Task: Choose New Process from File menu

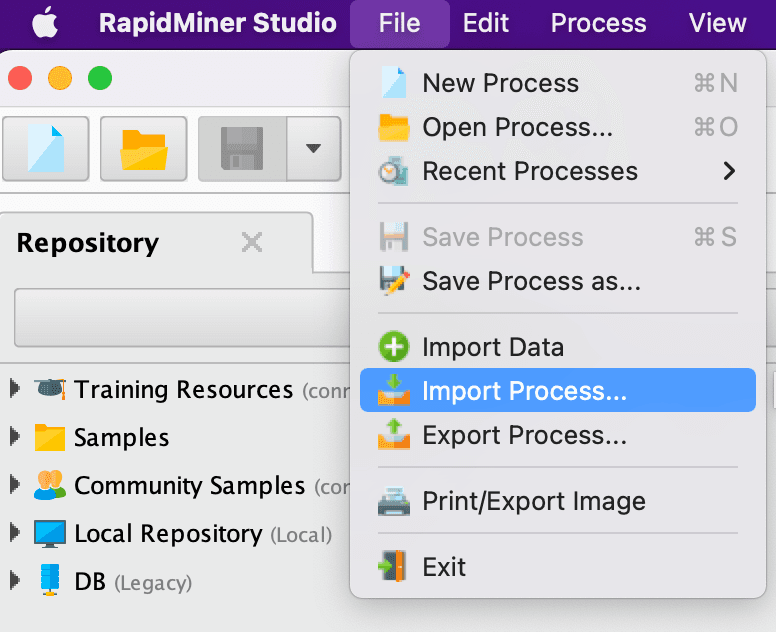Action: (558, 83)
